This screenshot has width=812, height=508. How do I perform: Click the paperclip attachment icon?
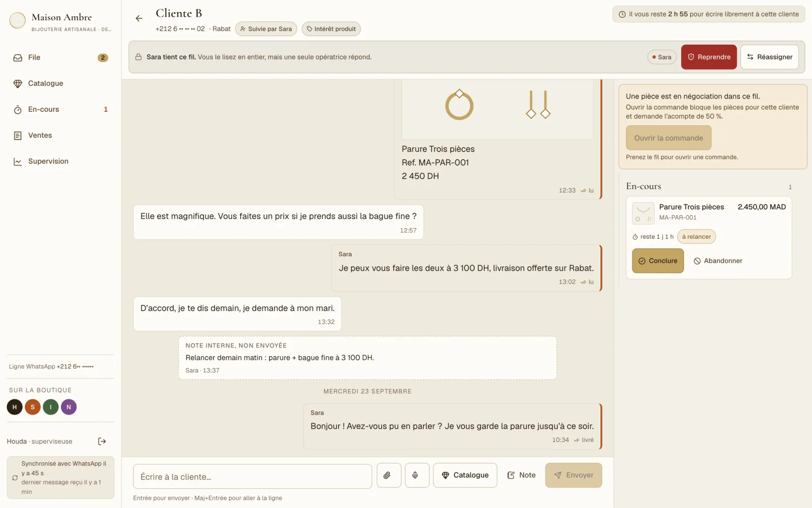pos(389,475)
